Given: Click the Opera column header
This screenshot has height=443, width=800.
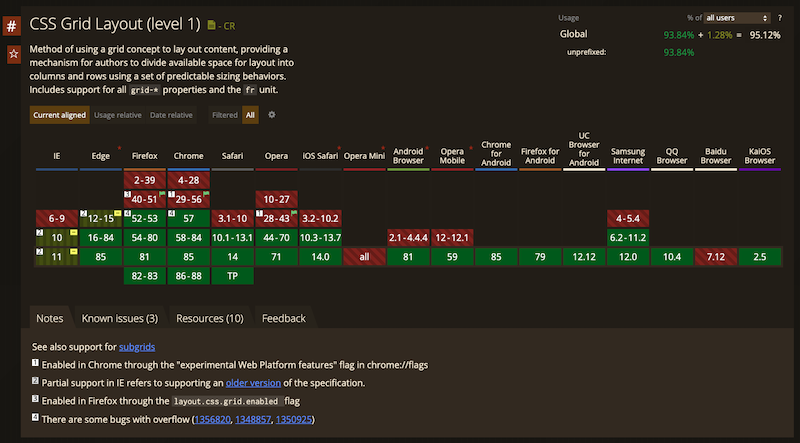Looking at the screenshot, I should pyautogui.click(x=276, y=156).
